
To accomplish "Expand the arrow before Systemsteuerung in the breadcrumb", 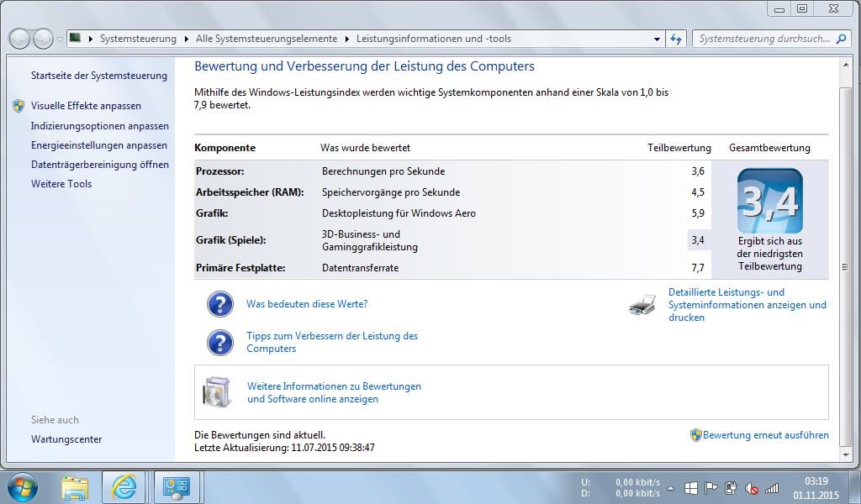I will pos(91,39).
